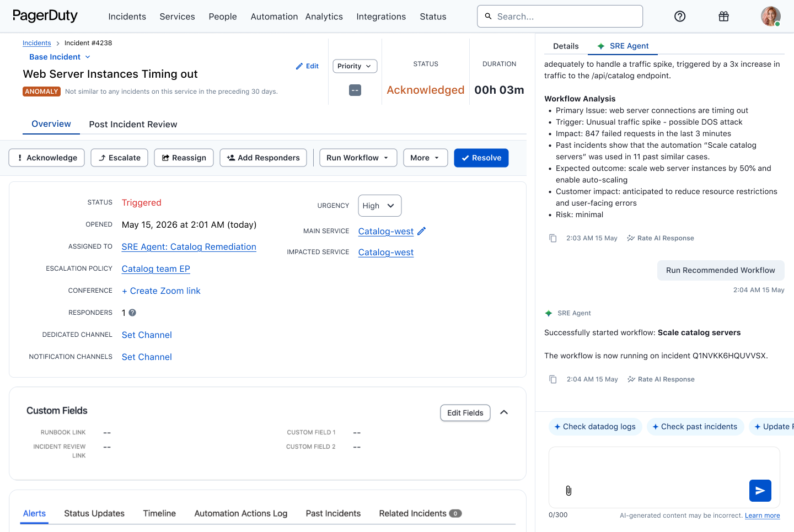794x532 pixels.
Task: Open the Urgency High dropdown
Action: coord(379,206)
